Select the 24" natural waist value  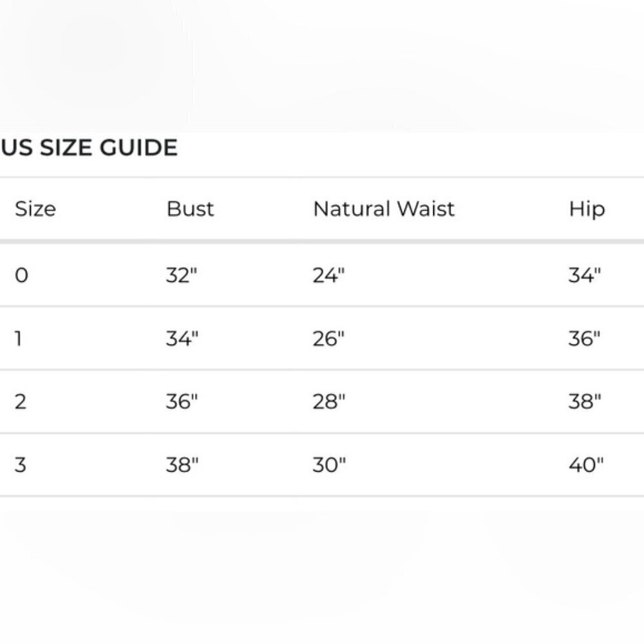[328, 276]
